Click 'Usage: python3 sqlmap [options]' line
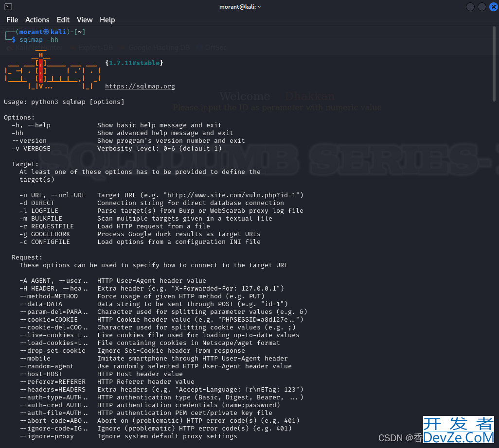 (64, 102)
